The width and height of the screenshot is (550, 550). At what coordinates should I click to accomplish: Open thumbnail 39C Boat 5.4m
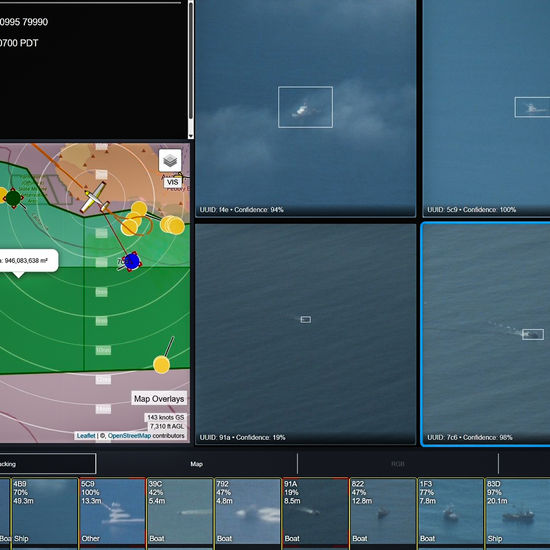click(x=180, y=511)
